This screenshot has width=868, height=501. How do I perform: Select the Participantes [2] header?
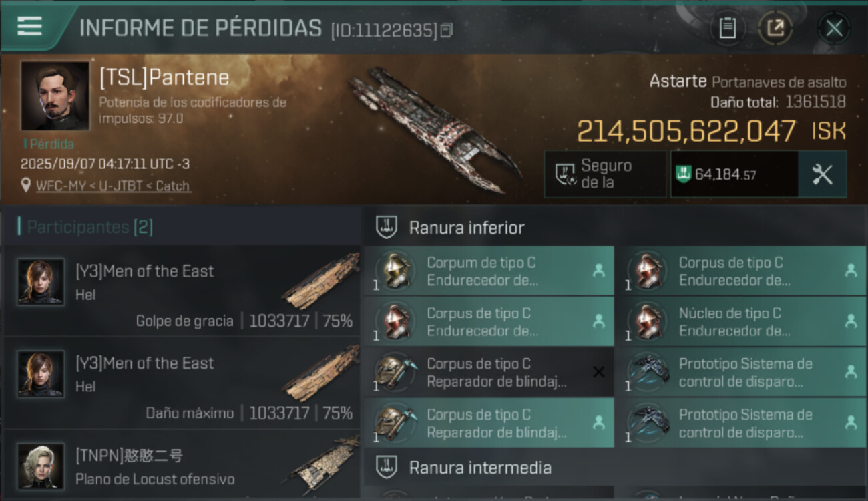[x=90, y=227]
